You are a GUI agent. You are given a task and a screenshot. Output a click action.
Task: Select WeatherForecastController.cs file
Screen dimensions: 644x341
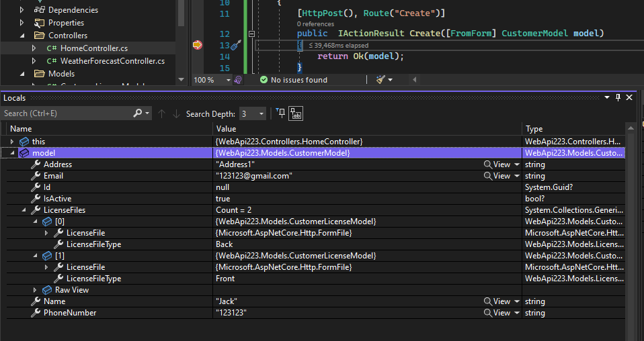point(112,60)
